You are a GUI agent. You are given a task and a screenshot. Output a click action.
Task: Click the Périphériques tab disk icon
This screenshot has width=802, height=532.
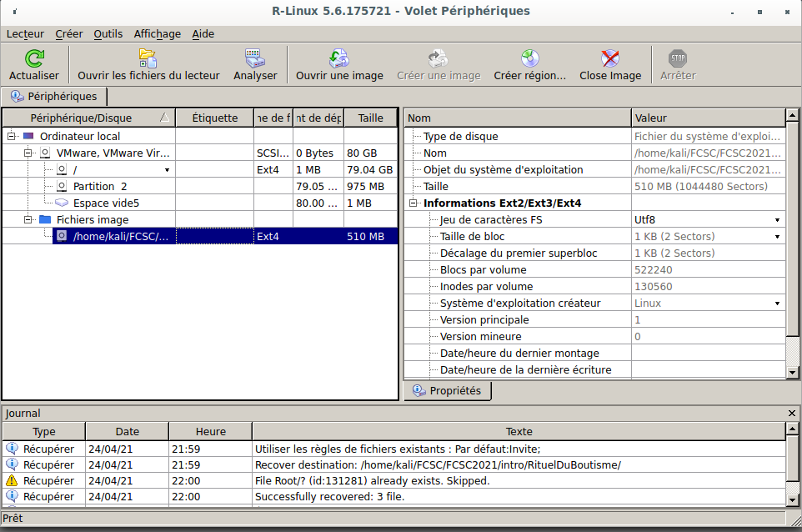click(x=18, y=96)
